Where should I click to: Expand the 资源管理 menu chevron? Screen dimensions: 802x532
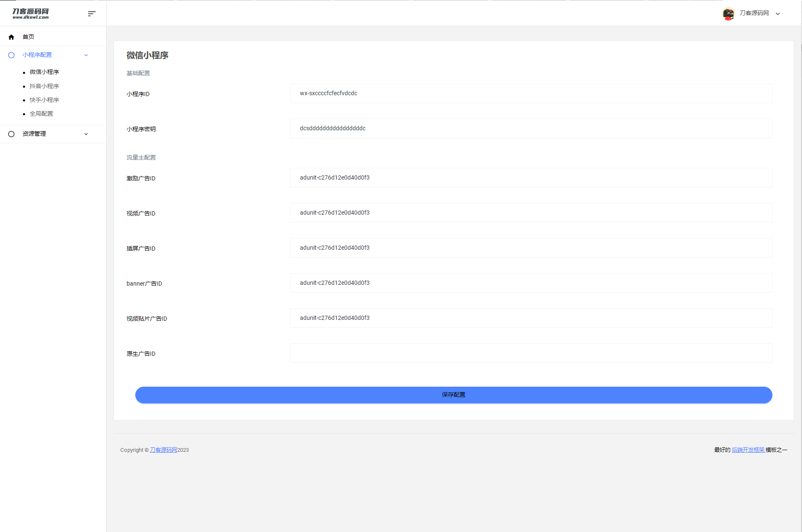[86, 134]
